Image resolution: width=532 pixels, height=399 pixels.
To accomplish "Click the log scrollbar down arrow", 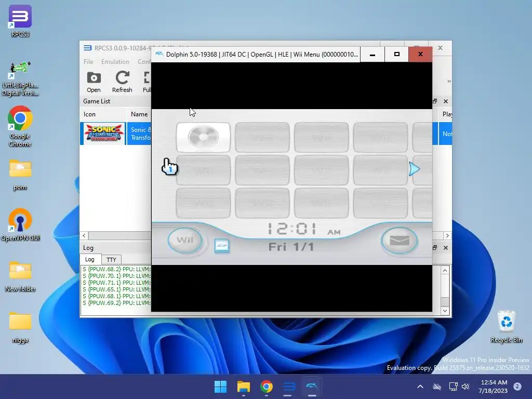I will point(445,311).
